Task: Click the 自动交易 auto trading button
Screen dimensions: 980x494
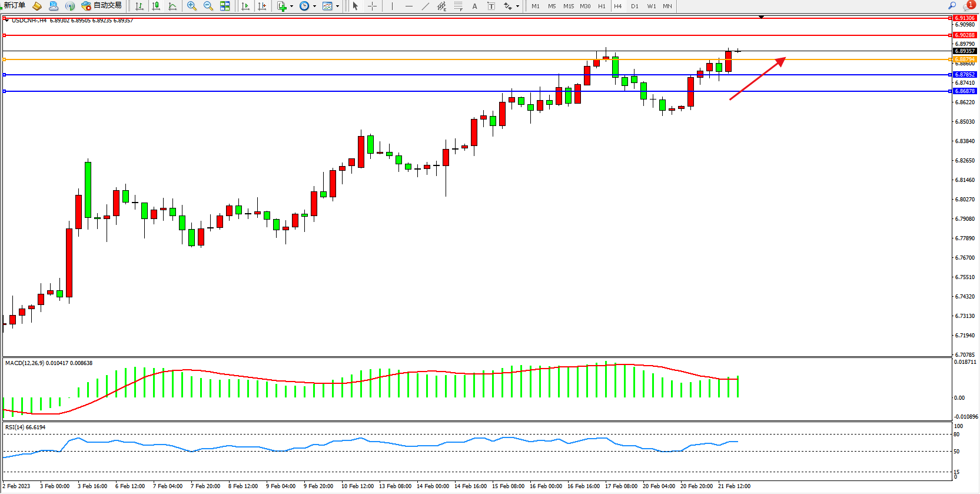Action: [x=102, y=5]
